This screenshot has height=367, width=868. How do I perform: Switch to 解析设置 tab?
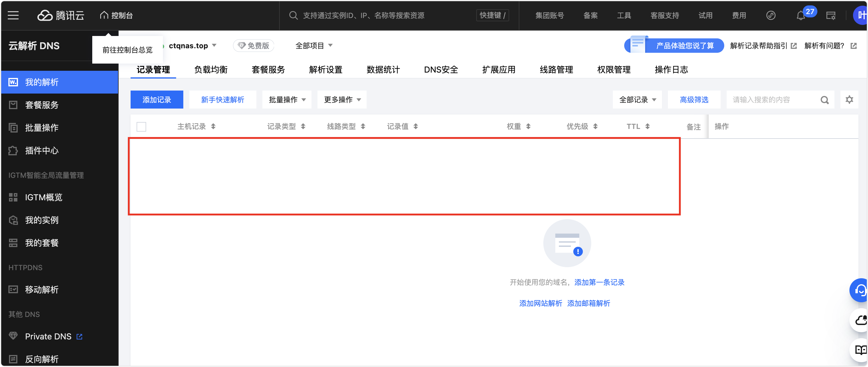tap(326, 70)
